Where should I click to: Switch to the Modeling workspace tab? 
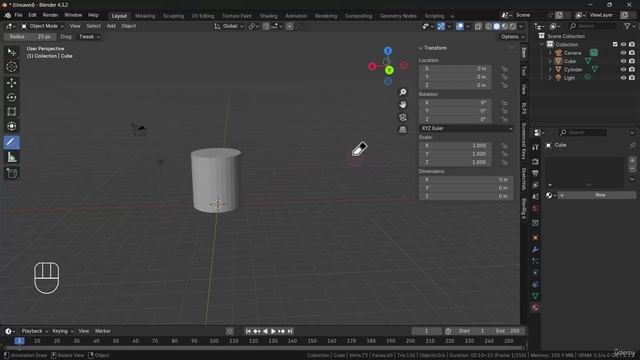coord(145,16)
